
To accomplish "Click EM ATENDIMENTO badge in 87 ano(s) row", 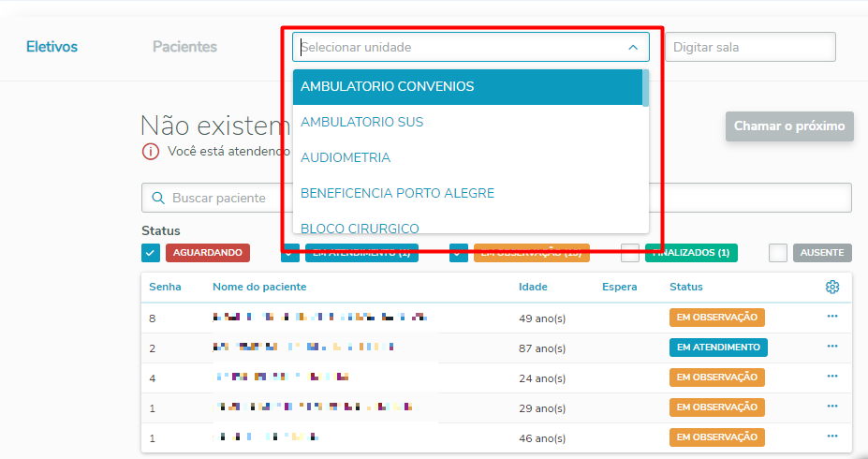I will (x=718, y=348).
